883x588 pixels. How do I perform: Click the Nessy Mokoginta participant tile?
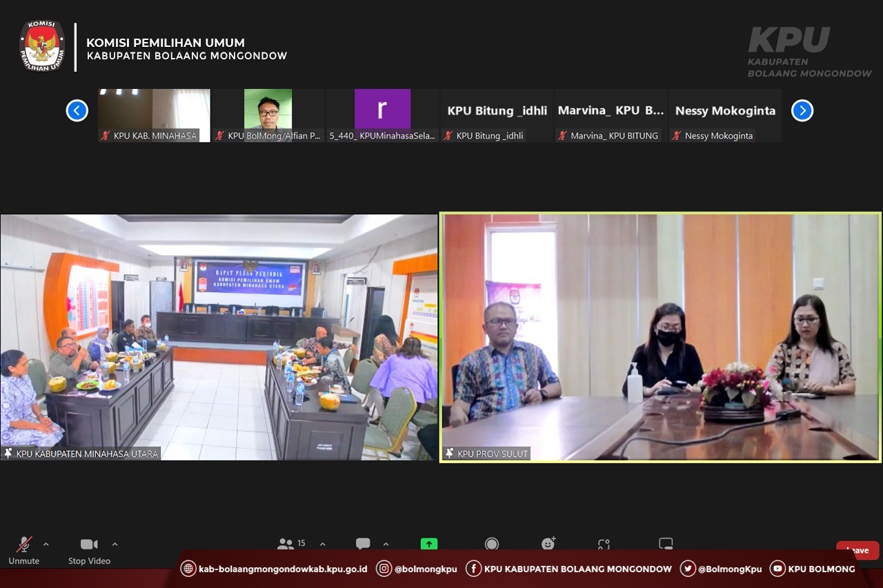[725, 115]
